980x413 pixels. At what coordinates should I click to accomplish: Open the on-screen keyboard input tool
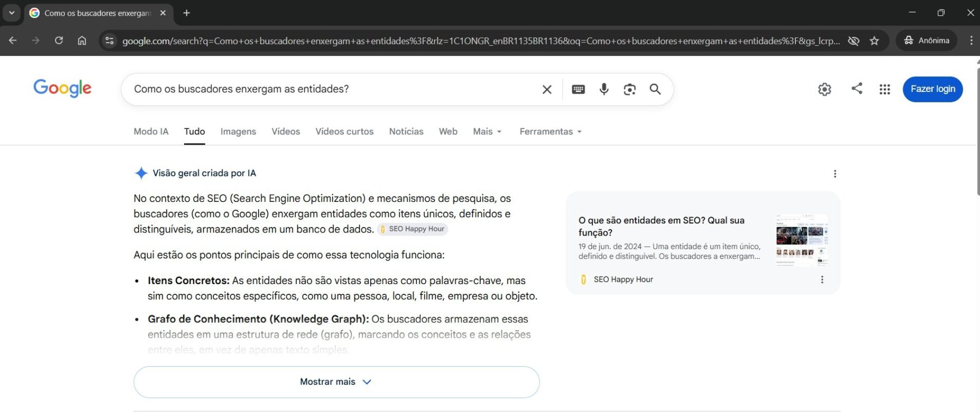click(x=578, y=89)
